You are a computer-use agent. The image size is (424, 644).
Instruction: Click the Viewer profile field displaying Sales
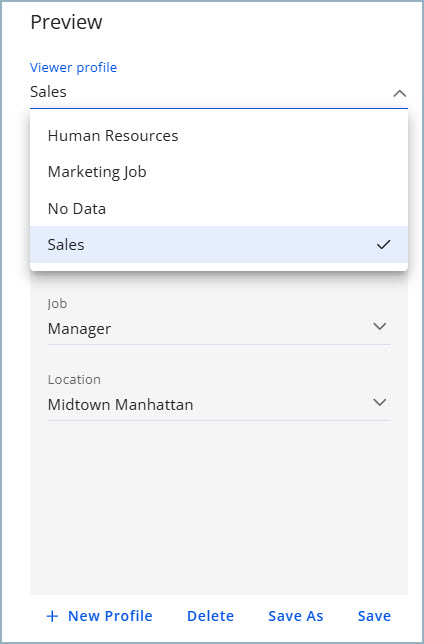(x=219, y=92)
